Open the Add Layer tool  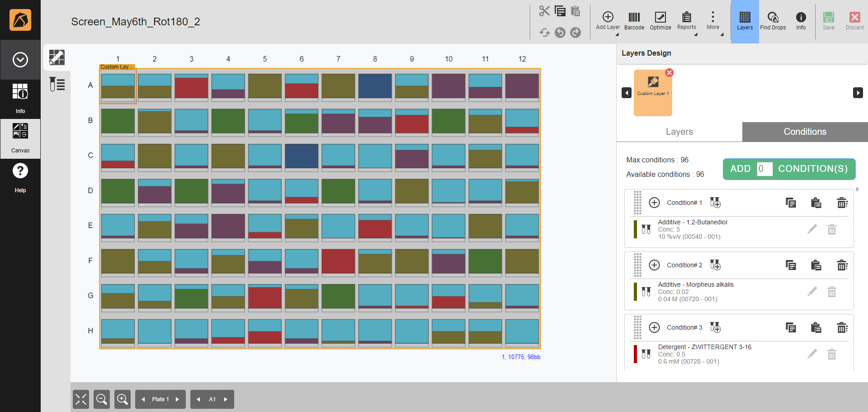click(x=608, y=21)
